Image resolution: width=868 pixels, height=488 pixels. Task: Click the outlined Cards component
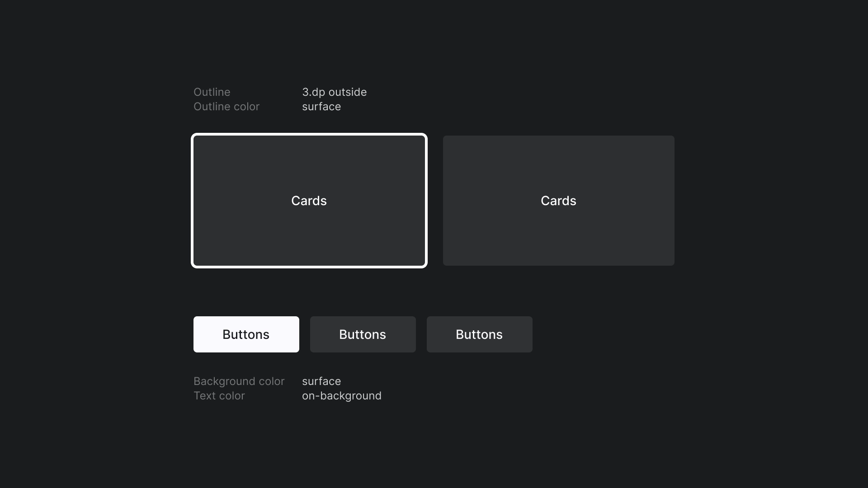click(309, 200)
